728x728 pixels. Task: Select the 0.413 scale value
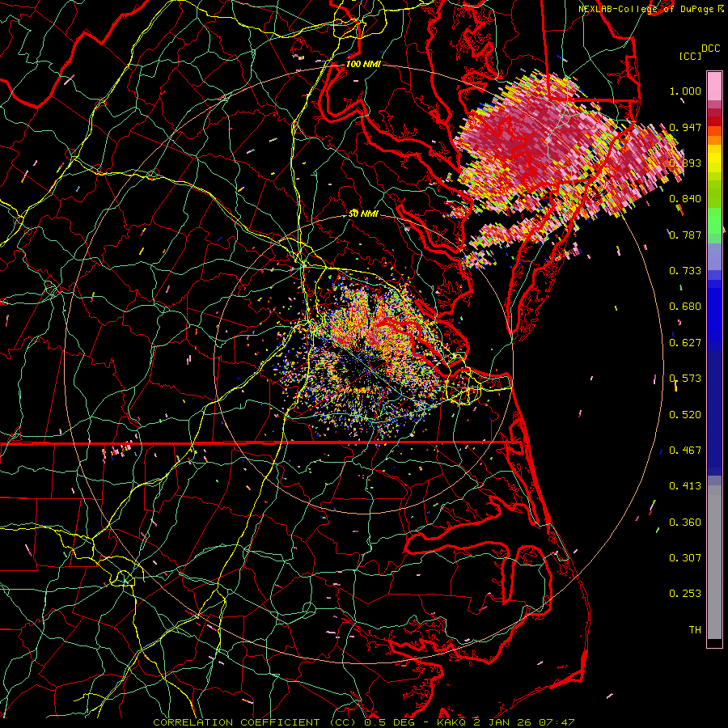pyautogui.click(x=685, y=486)
